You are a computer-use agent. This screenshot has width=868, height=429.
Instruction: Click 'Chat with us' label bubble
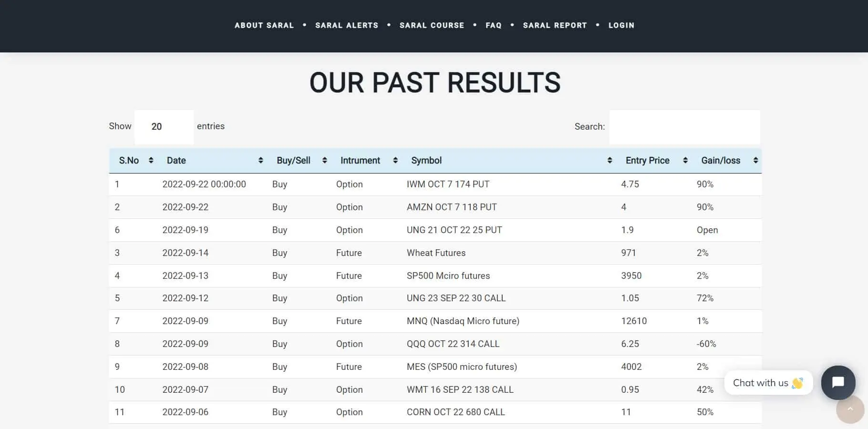click(768, 383)
